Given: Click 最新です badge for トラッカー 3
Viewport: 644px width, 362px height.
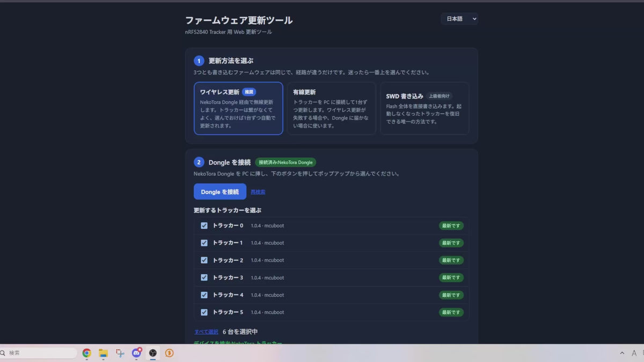Looking at the screenshot, I should coord(451,278).
